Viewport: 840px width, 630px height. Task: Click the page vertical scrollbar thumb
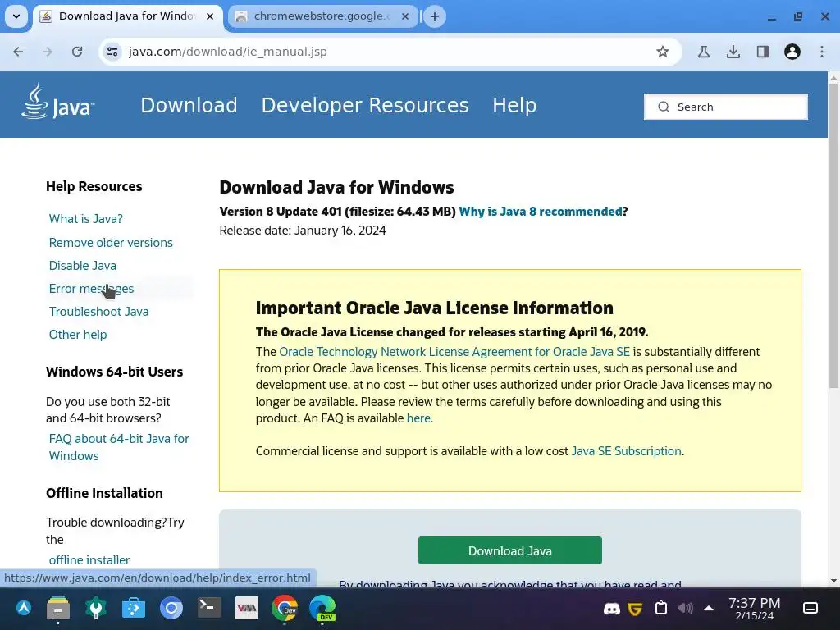[833, 235]
